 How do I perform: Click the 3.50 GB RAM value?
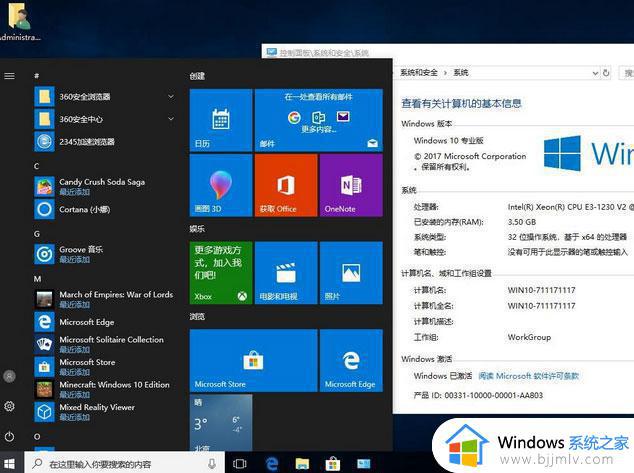pos(522,222)
